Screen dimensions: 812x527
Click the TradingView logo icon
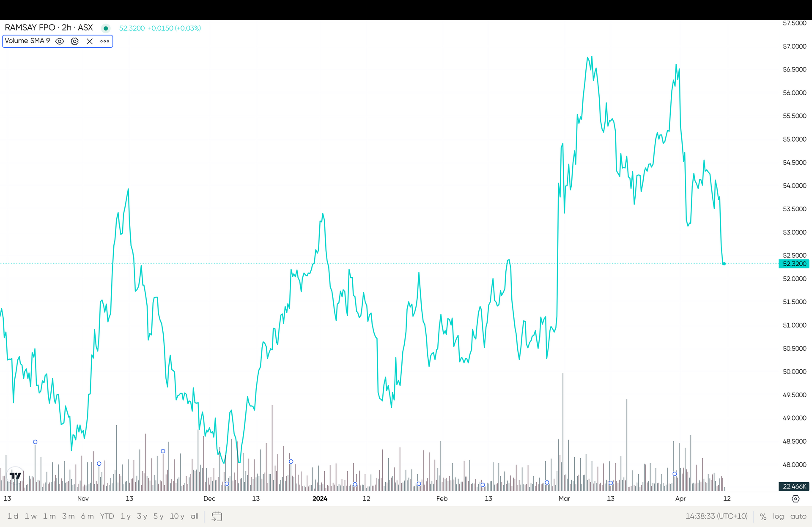(x=15, y=475)
